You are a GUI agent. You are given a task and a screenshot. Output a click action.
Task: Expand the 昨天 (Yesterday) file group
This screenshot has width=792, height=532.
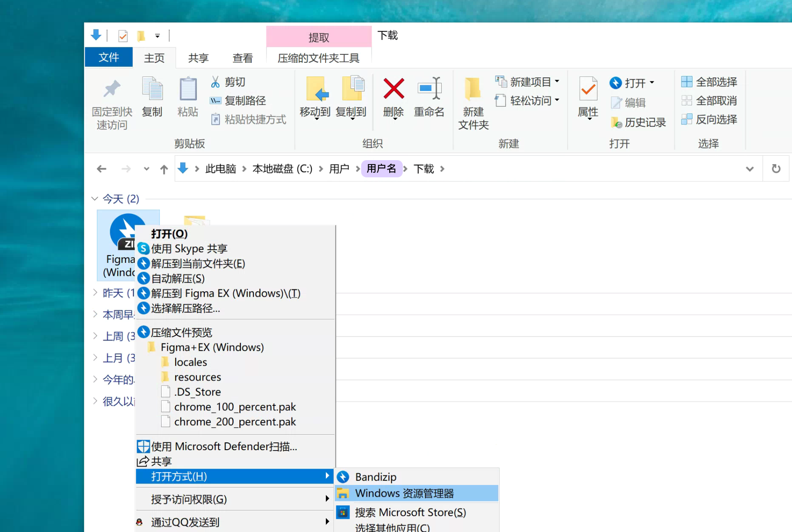click(x=95, y=293)
